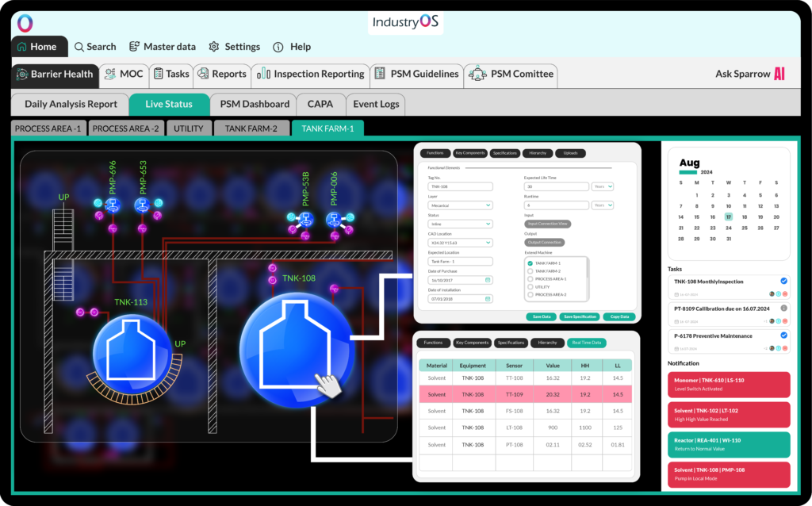
Task: Click the PMP-696 pump icon
Action: click(x=113, y=205)
